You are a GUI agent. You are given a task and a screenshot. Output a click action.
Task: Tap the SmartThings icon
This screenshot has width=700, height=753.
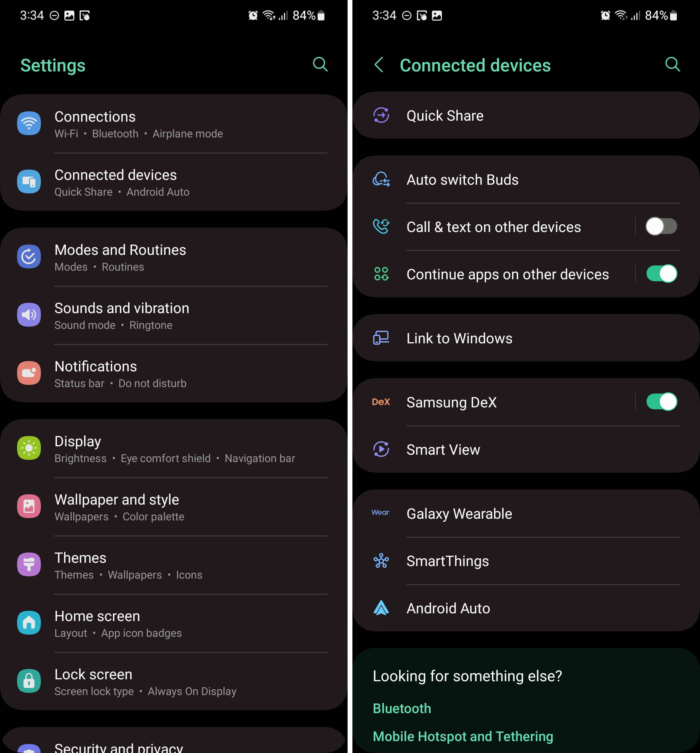pyautogui.click(x=381, y=561)
